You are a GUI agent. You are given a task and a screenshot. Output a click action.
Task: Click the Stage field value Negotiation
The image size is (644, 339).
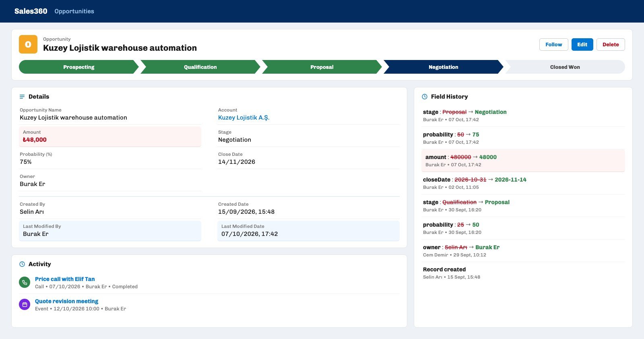pyautogui.click(x=235, y=140)
